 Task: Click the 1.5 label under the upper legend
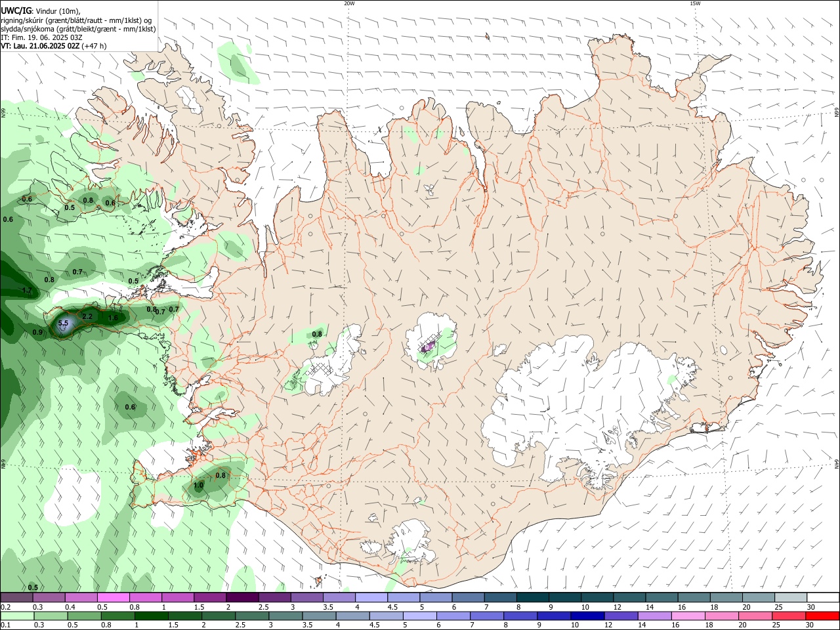click(x=199, y=607)
